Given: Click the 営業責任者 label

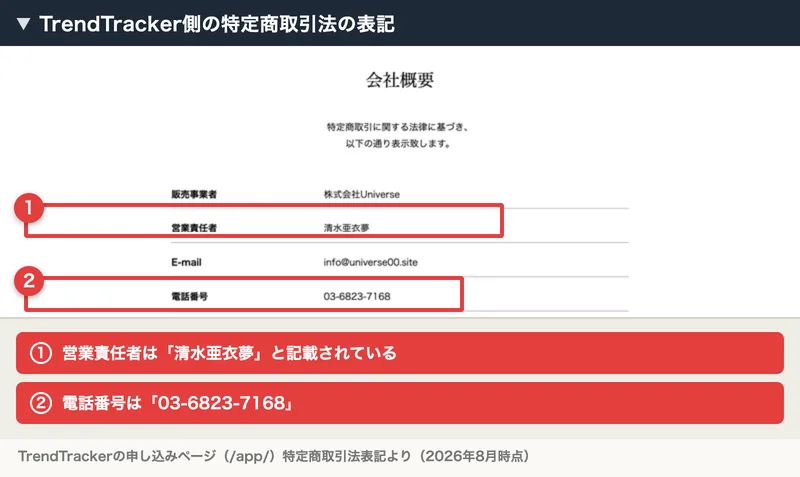Looking at the screenshot, I should click(x=194, y=228).
